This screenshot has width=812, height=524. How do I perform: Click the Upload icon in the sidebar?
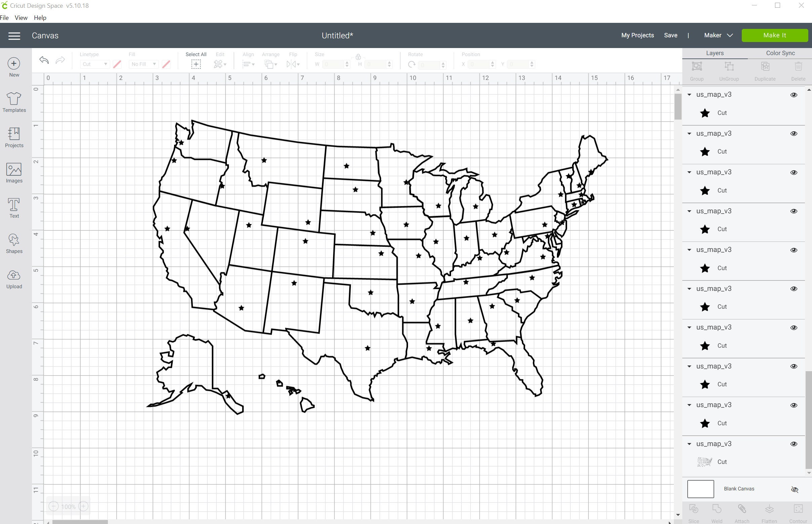click(14, 278)
